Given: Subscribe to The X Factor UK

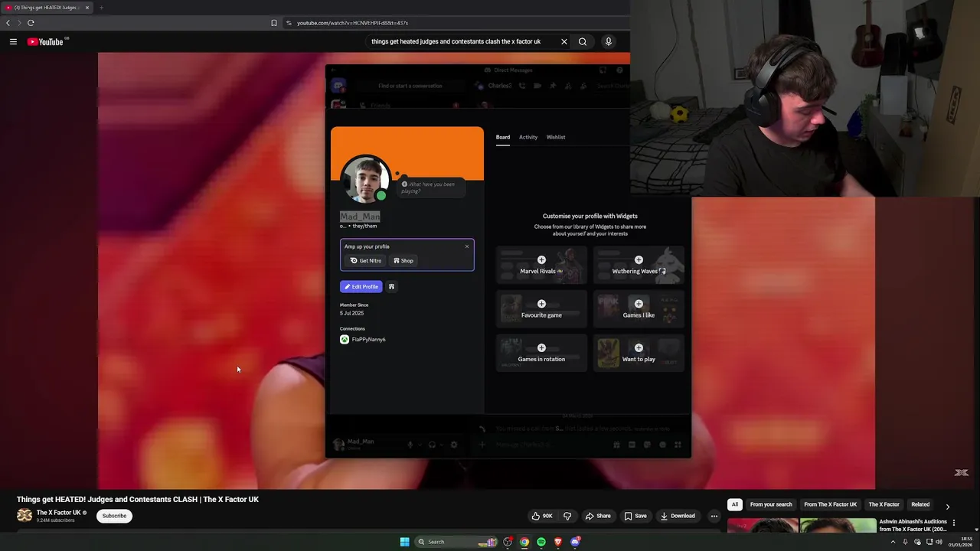Looking at the screenshot, I should [x=114, y=516].
